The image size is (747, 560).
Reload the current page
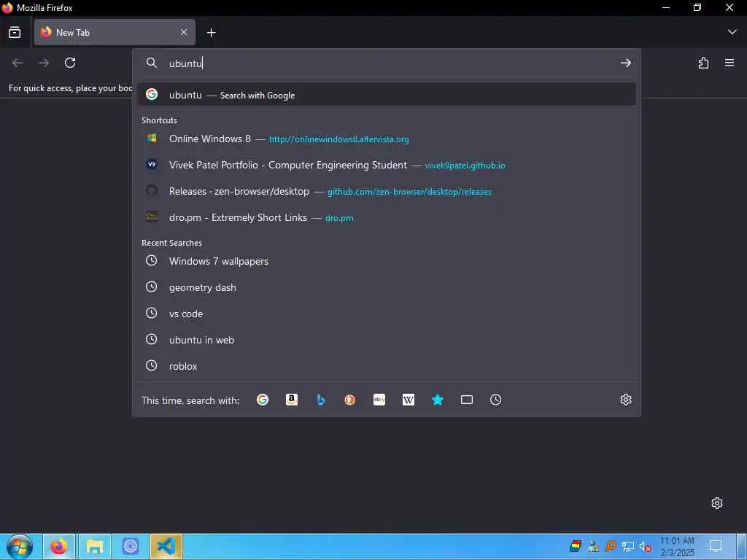70,63
